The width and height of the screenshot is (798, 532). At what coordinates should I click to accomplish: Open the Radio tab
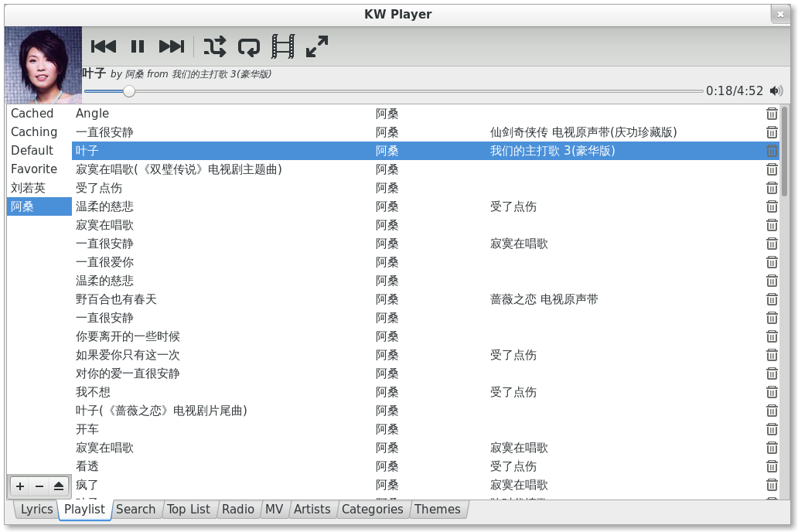237,510
